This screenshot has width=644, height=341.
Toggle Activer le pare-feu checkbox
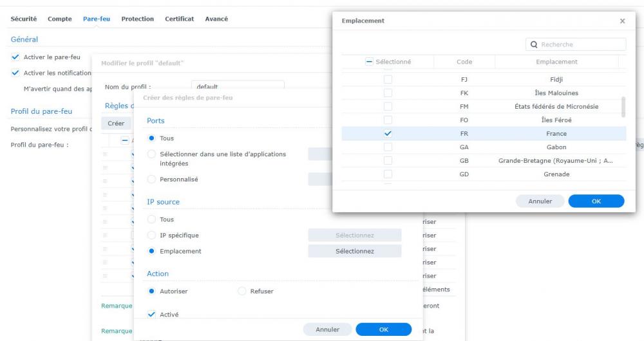[15, 57]
